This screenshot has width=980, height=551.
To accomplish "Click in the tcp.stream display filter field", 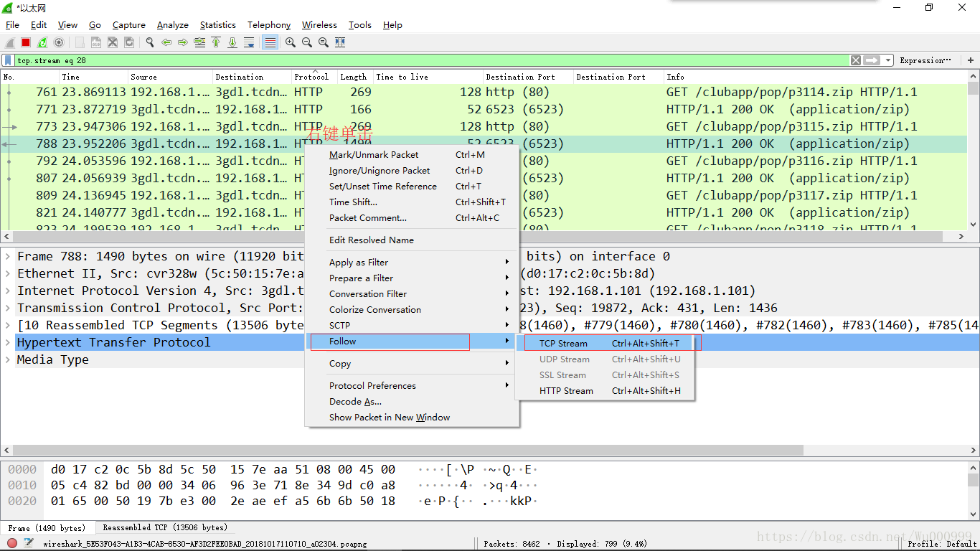I will tap(430, 60).
